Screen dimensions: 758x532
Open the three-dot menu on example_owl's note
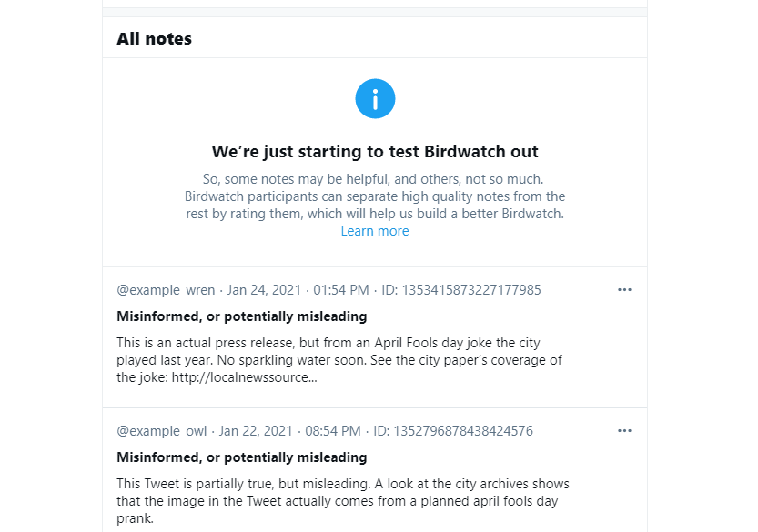tap(624, 431)
